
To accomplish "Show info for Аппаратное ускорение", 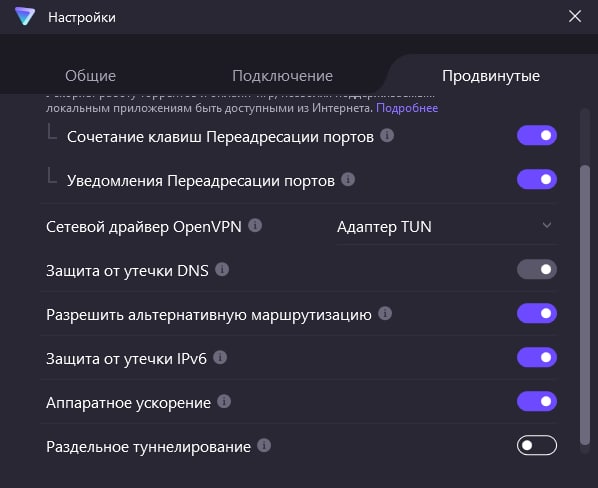I will 224,401.
